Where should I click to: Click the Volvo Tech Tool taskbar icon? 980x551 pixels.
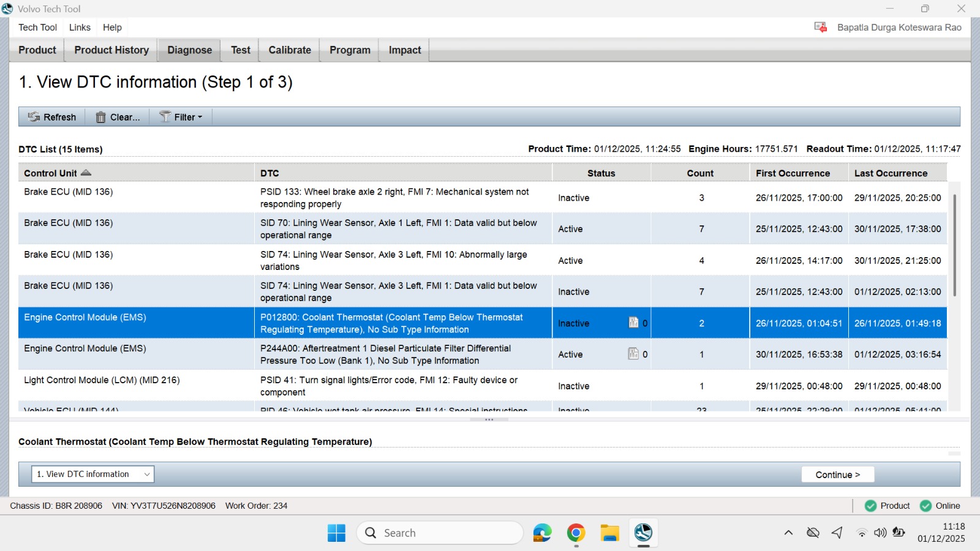643,533
